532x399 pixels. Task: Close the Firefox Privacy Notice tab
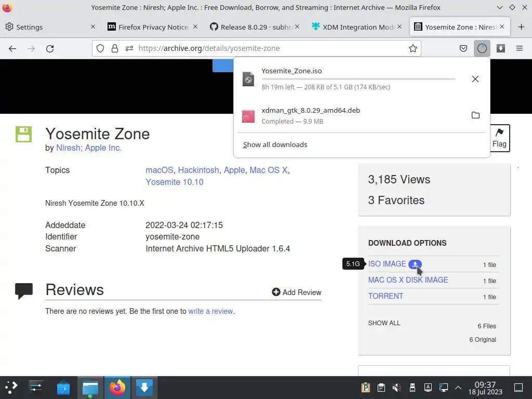point(195,26)
